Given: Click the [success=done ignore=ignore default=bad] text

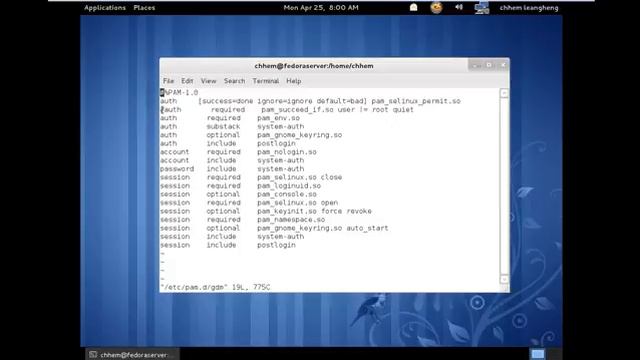Looking at the screenshot, I should 282,101.
